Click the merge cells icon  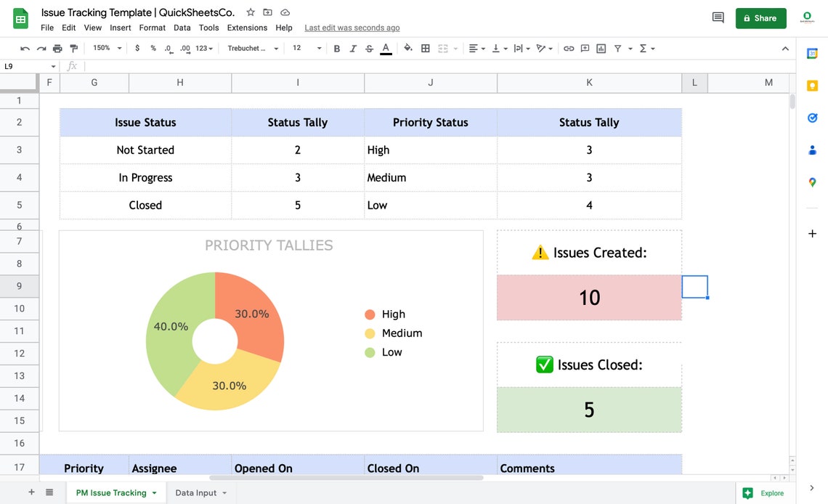coord(443,49)
